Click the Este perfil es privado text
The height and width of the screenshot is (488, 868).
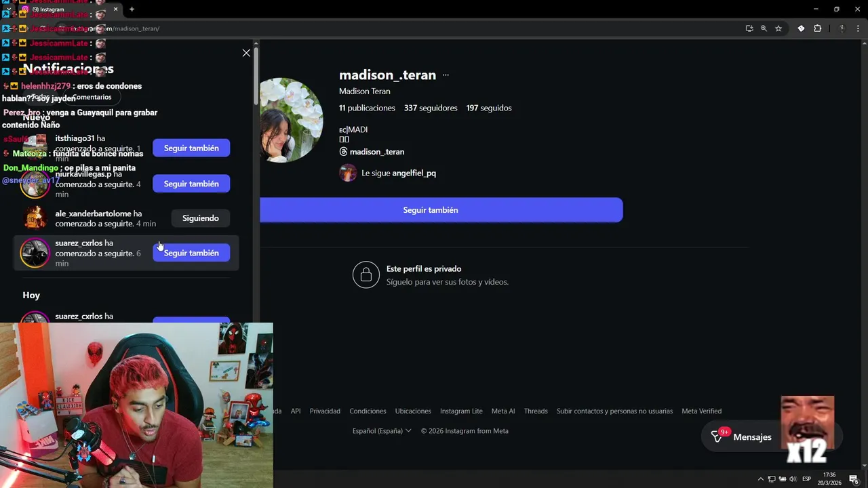pos(424,269)
